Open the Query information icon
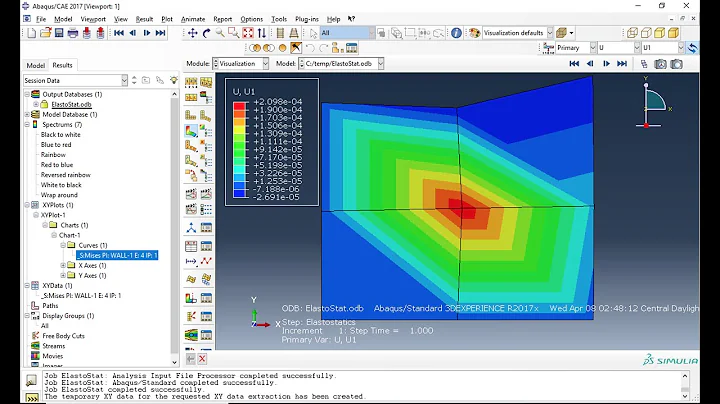720x404 pixels. (456, 33)
